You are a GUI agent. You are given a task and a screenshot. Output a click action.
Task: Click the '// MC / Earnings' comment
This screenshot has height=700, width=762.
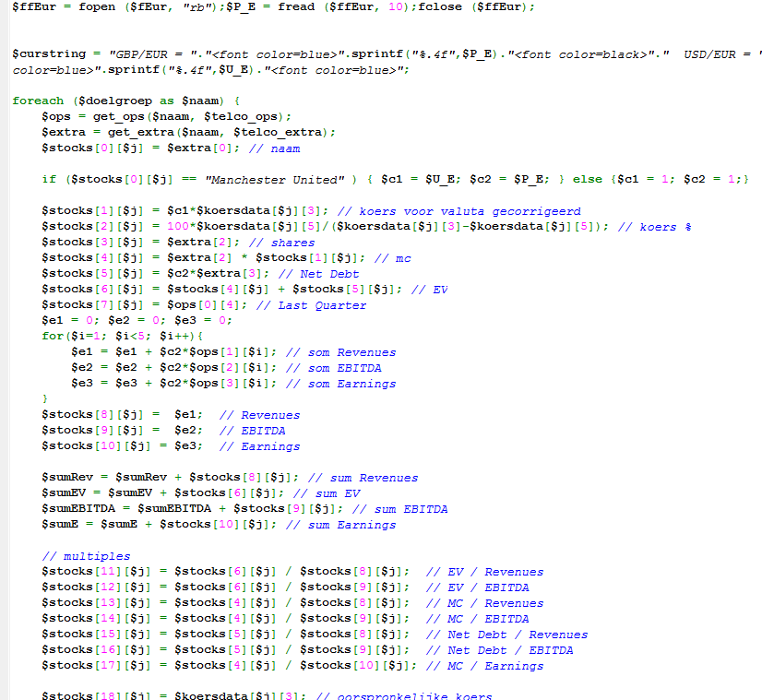485,666
